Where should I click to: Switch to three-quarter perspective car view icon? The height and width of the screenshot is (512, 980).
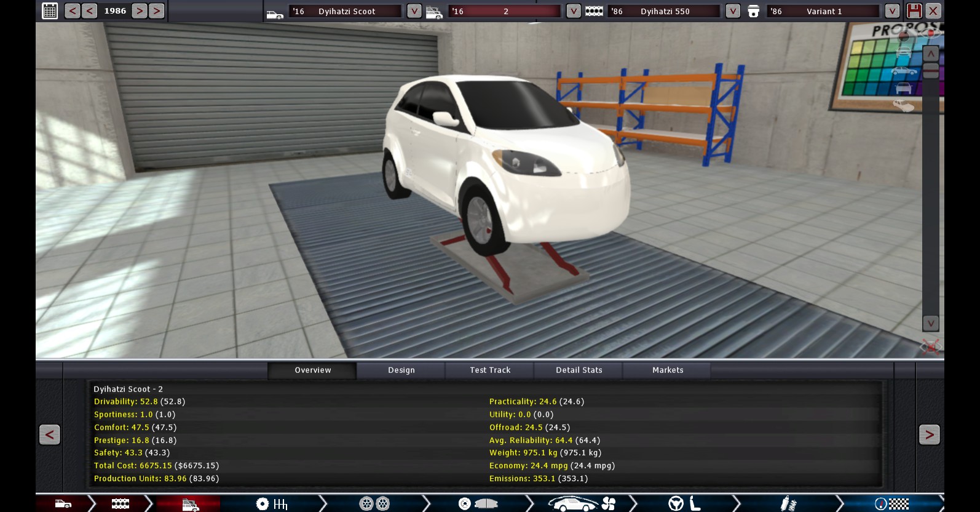pyautogui.click(x=904, y=106)
